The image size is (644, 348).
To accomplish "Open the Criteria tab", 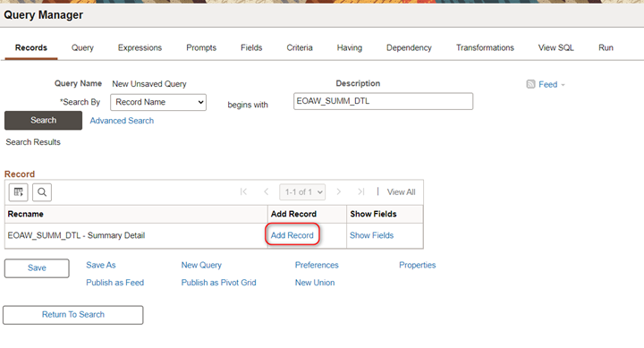I will (x=300, y=47).
